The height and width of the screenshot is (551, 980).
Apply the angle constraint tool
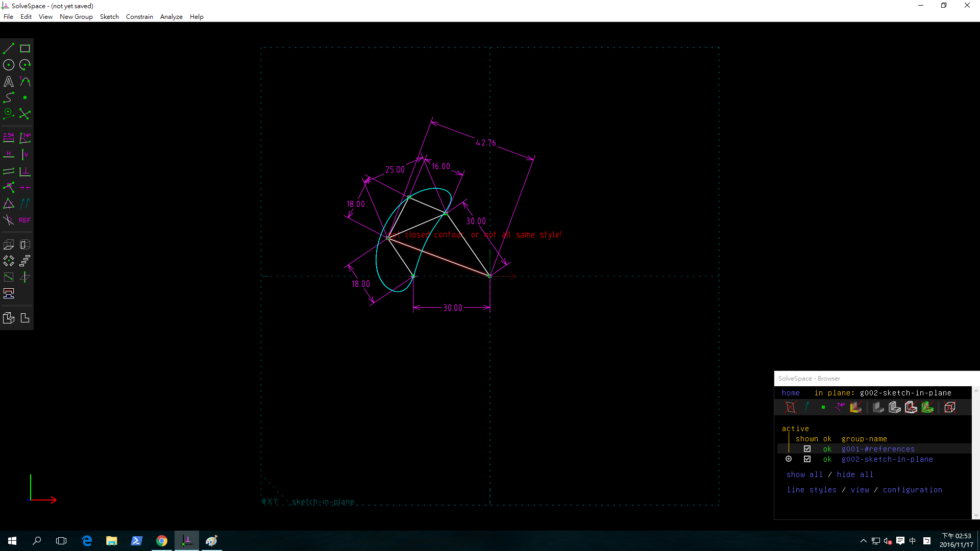coord(25,138)
